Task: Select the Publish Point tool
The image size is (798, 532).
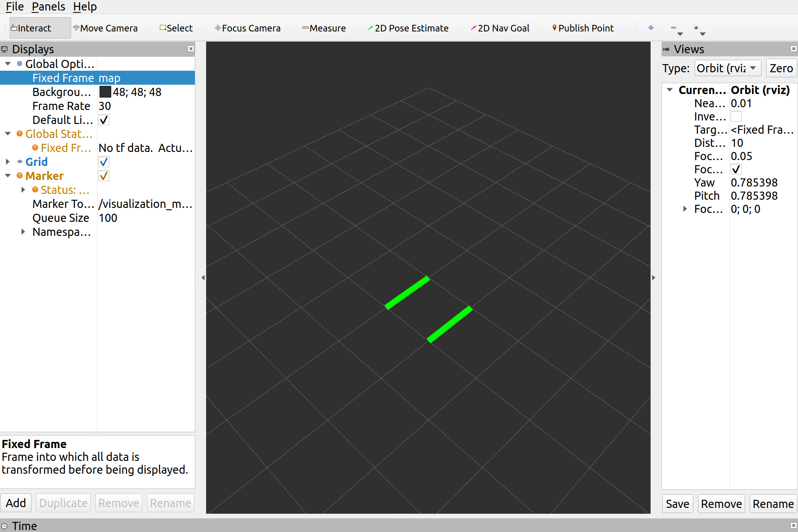Action: coord(583,28)
